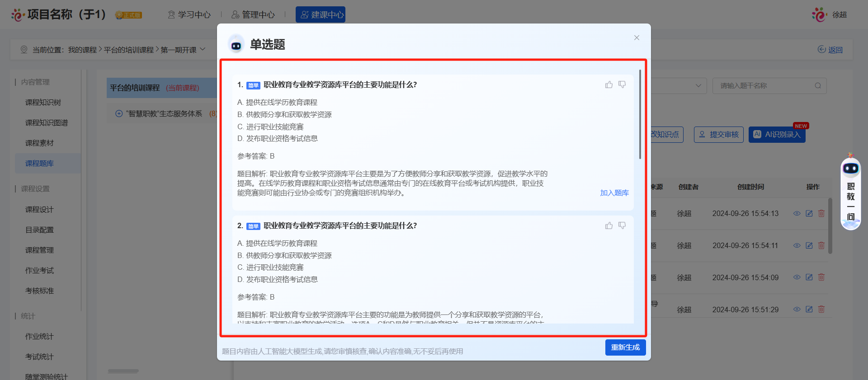Viewport: 868px width, 380px height.
Task: Expand the 第一期开课 breadcrumb dropdown
Action: 203,49
